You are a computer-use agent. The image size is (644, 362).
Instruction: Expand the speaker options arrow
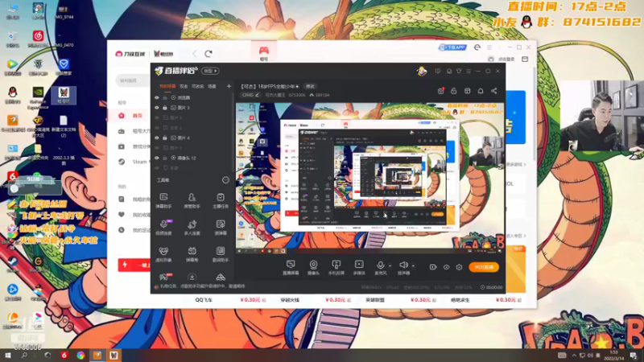[x=413, y=265]
